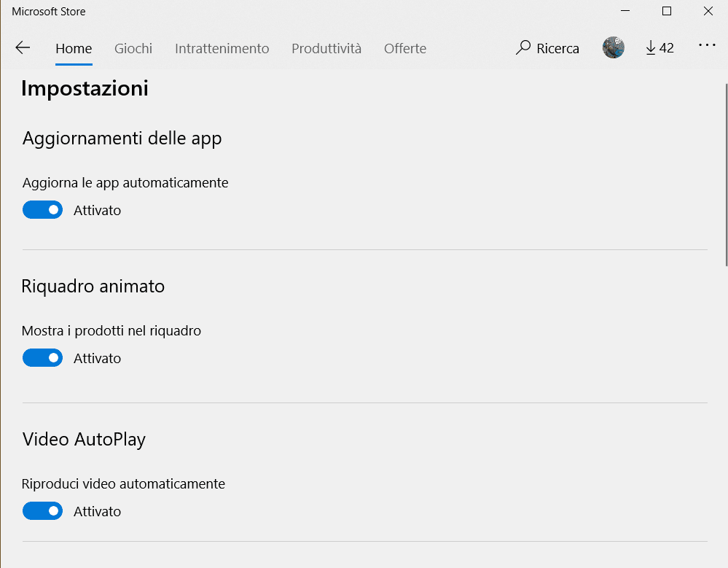The width and height of the screenshot is (728, 568).
Task: Click the vertical scrollbar thumb
Action: 724,175
